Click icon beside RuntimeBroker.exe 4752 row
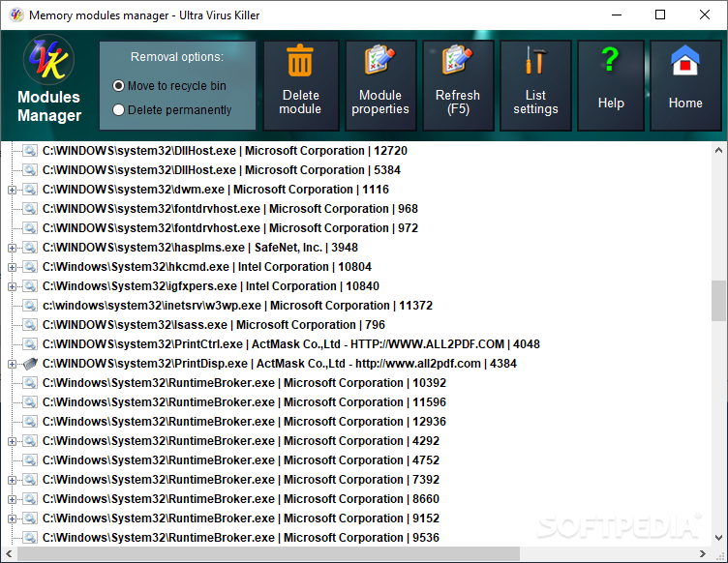Image resolution: width=728 pixels, height=563 pixels. 30,460
